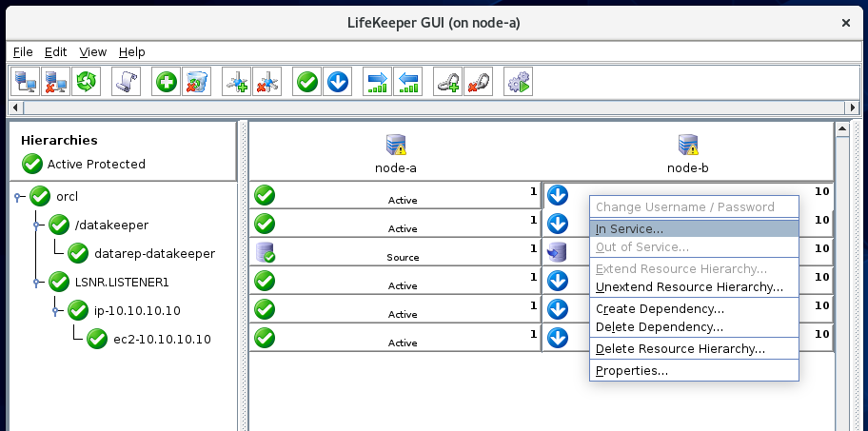The width and height of the screenshot is (868, 431).
Task: Click the Extend Resource Hierarchy right-arrow icon
Action: click(377, 81)
